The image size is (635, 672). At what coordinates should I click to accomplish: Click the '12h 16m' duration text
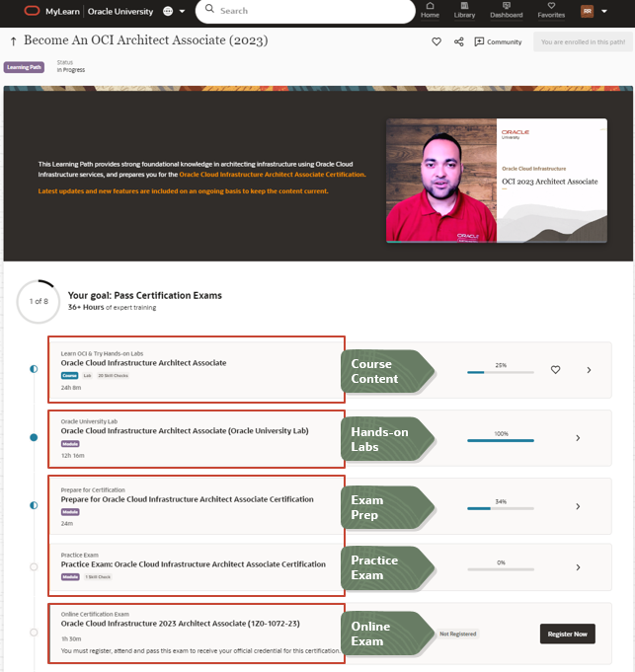coord(72,456)
